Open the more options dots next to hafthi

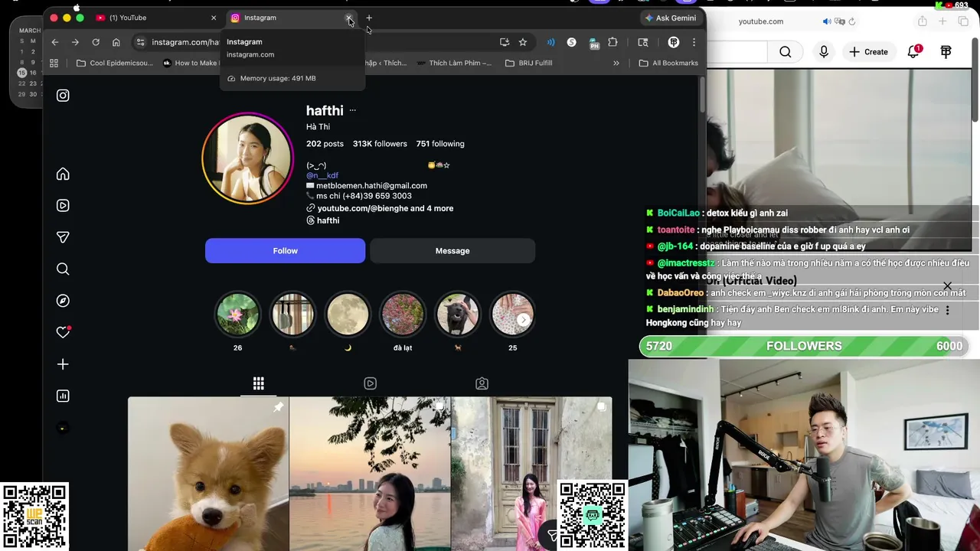tap(352, 110)
